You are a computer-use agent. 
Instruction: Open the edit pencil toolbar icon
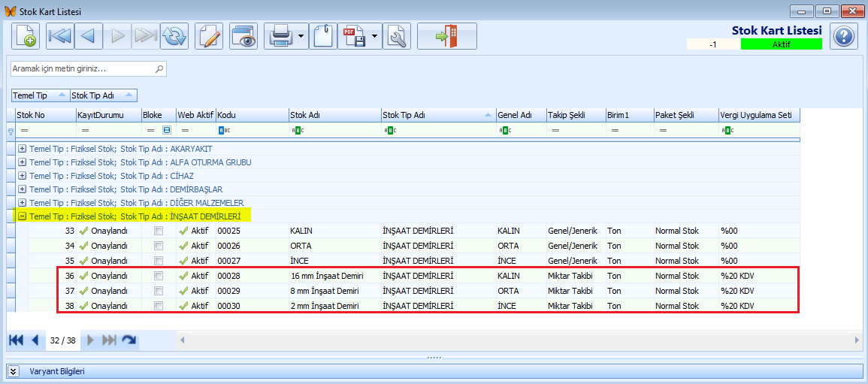click(x=209, y=37)
